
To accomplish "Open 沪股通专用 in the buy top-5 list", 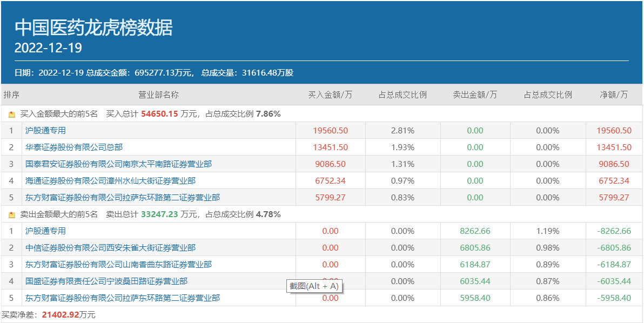I will [45, 131].
